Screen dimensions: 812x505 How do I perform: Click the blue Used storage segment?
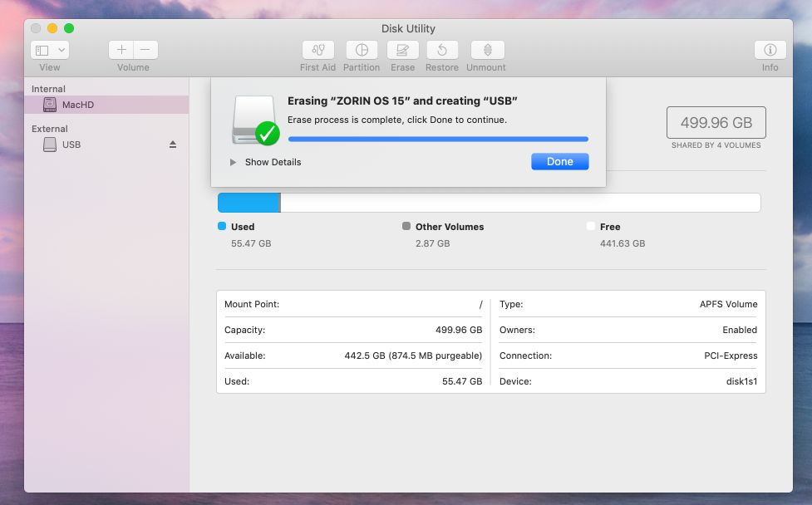pos(249,203)
